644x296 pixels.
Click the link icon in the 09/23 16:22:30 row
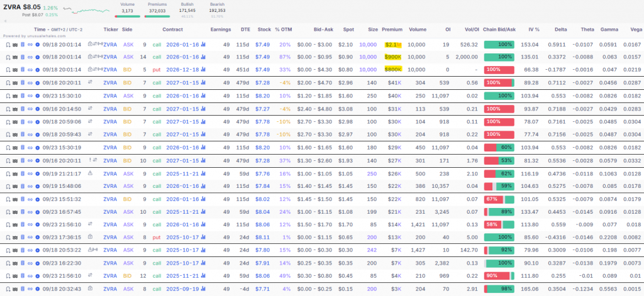coord(30,263)
